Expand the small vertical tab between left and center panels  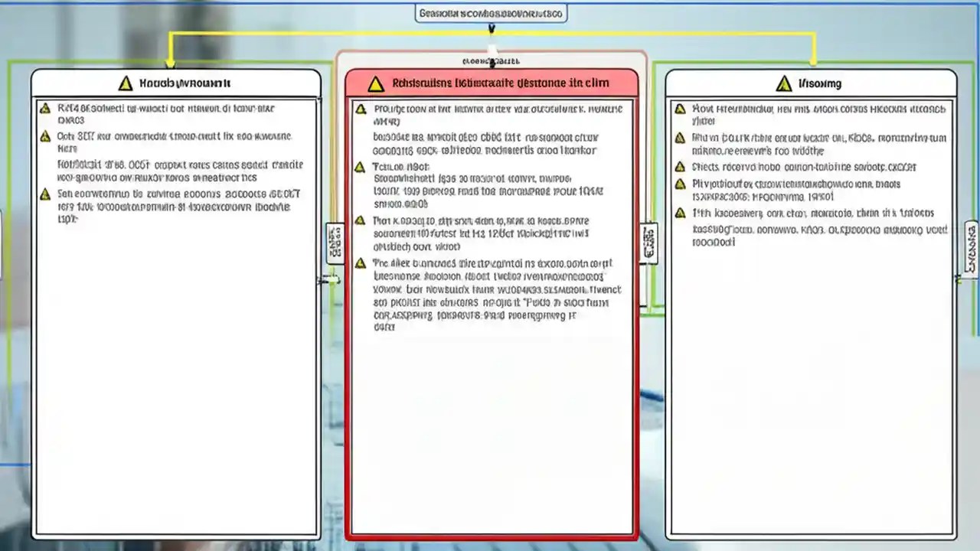click(x=335, y=243)
